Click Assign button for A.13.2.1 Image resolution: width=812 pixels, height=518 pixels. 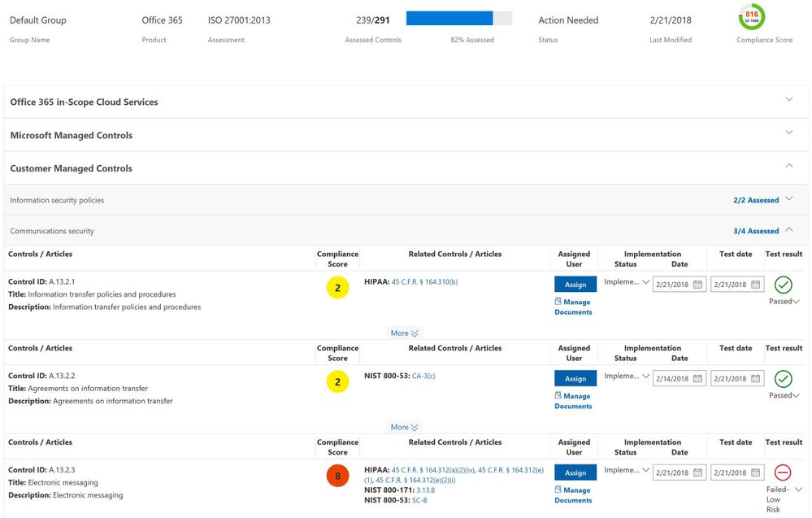tap(575, 285)
